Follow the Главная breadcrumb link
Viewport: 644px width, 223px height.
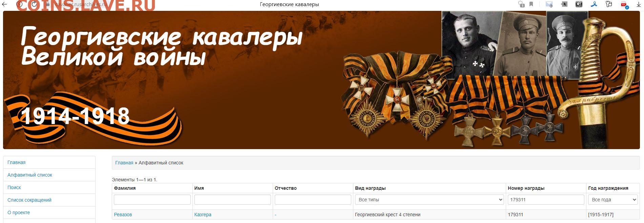pos(124,163)
